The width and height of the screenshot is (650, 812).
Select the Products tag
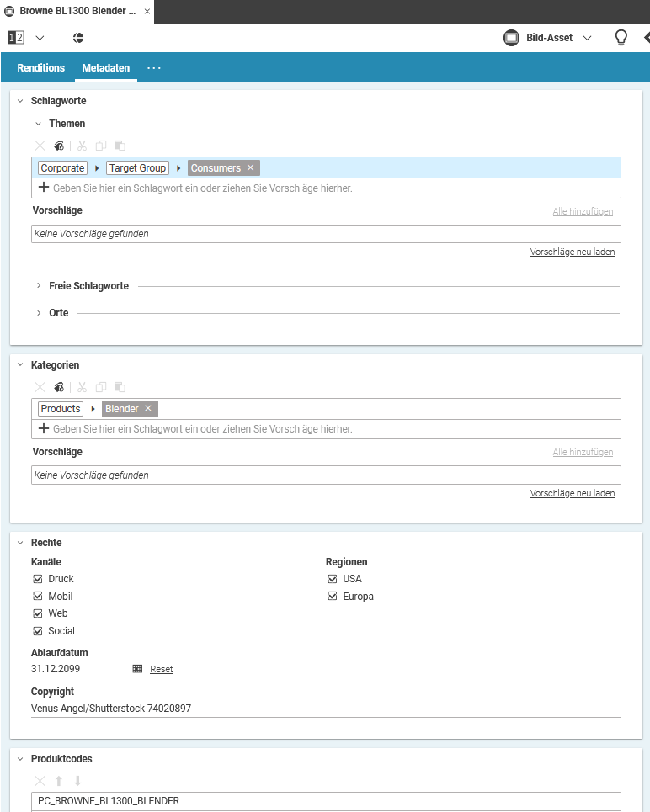[x=61, y=409]
